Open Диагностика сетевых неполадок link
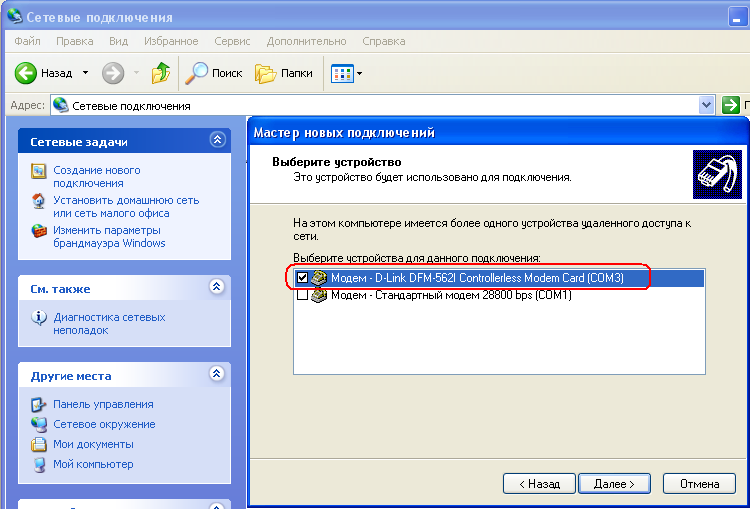Viewport: 750px width, 509px height. (x=109, y=323)
